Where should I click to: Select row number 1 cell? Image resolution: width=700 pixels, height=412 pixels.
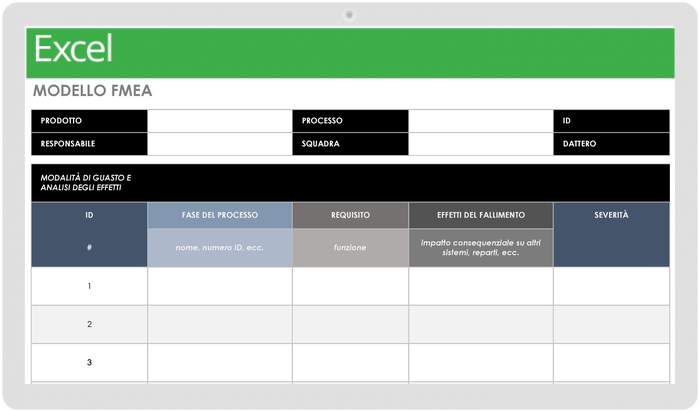[x=89, y=286]
